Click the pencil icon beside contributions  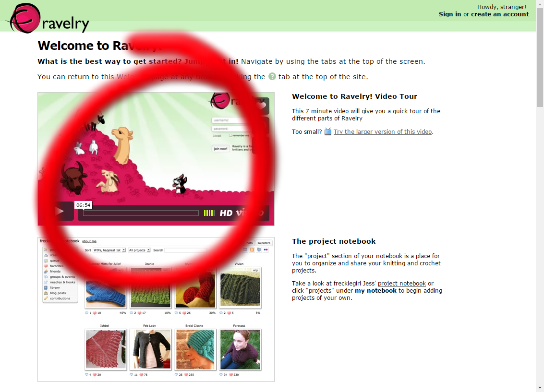tap(46, 298)
